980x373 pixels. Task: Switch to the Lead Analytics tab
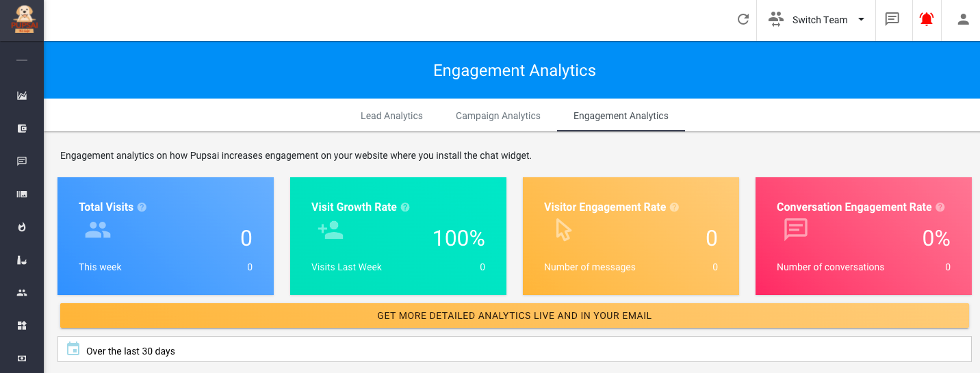point(391,116)
